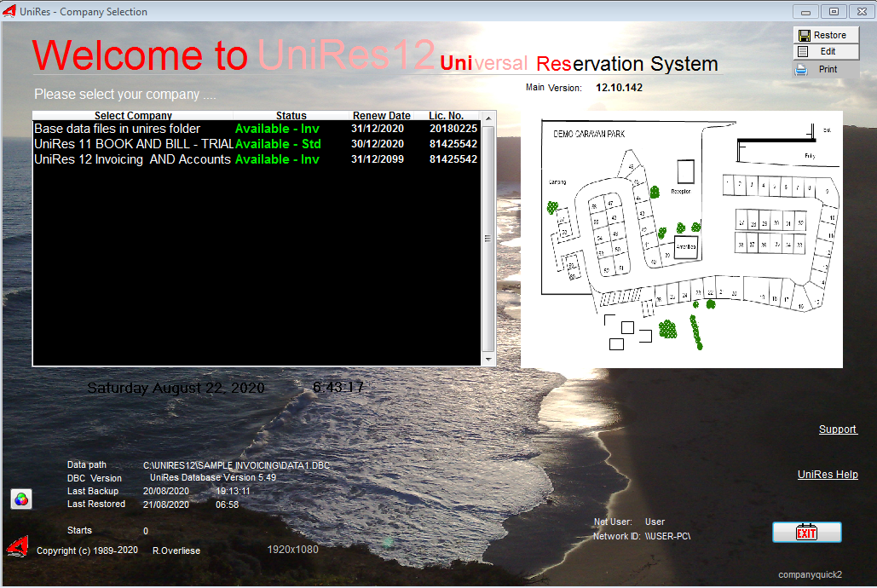This screenshot has width=877, height=588.
Task: Click renew date 31/12/2099 cell
Action: pos(378,159)
